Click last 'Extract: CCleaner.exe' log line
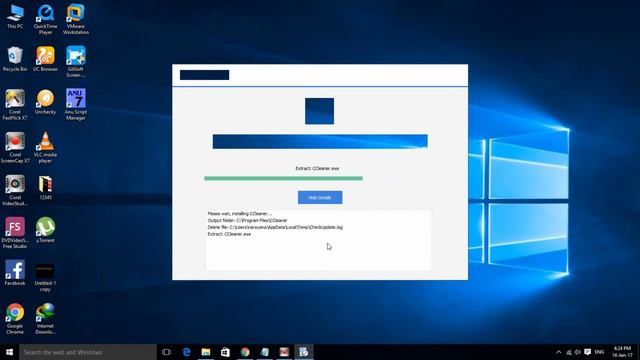The image size is (640, 360). (229, 234)
